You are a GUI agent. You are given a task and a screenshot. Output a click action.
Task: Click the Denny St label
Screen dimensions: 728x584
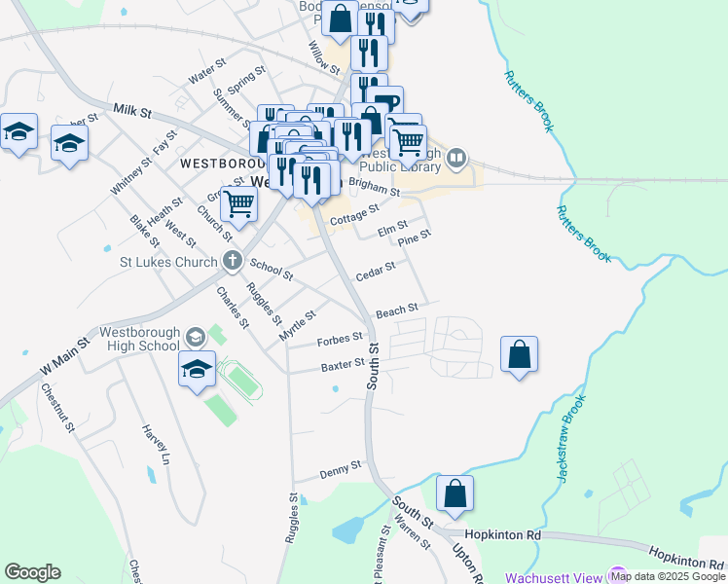[341, 470]
